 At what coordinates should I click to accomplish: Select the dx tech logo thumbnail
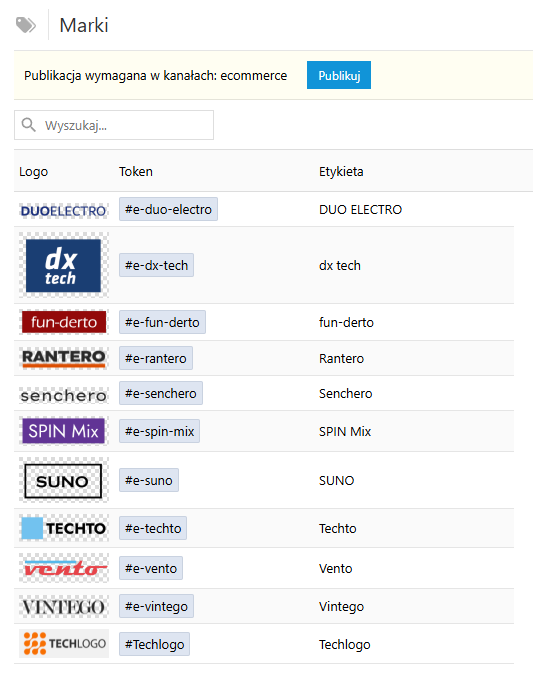64,265
